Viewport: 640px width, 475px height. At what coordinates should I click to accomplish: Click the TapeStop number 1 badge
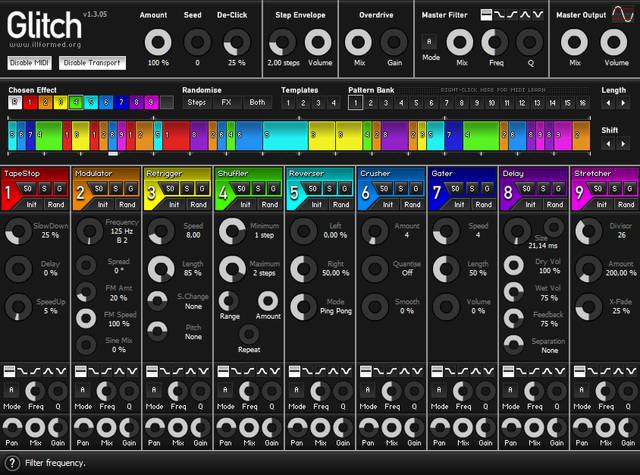pyautogui.click(x=8, y=192)
